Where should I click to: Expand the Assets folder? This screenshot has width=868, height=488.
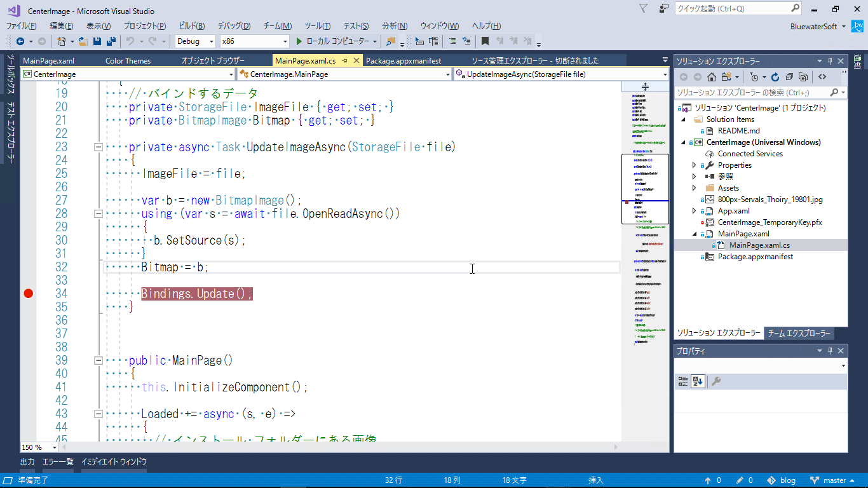693,187
